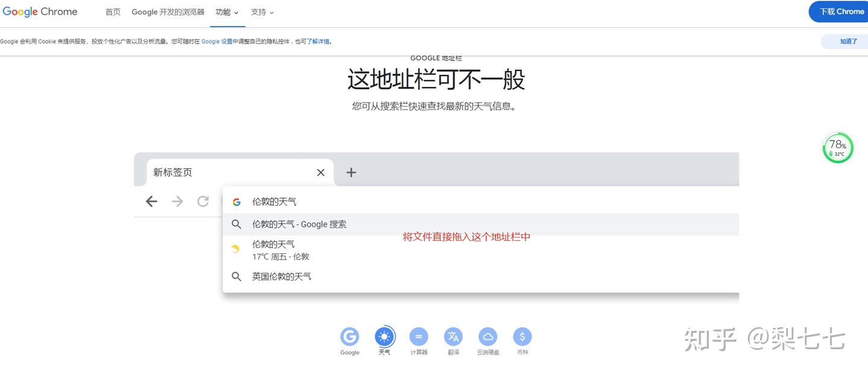Choose suggestion 伦敦的天气 - Google 搜索
The width and height of the screenshot is (868, 374).
click(480, 224)
